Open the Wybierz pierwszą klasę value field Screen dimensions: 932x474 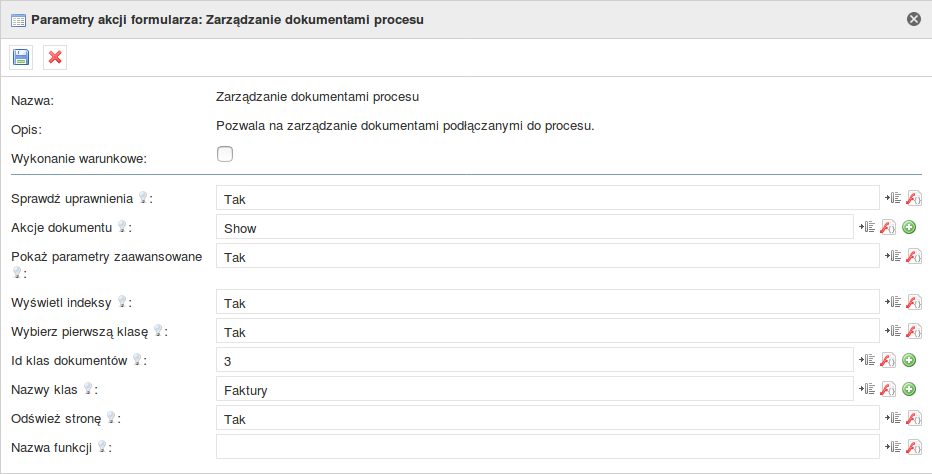coord(547,331)
